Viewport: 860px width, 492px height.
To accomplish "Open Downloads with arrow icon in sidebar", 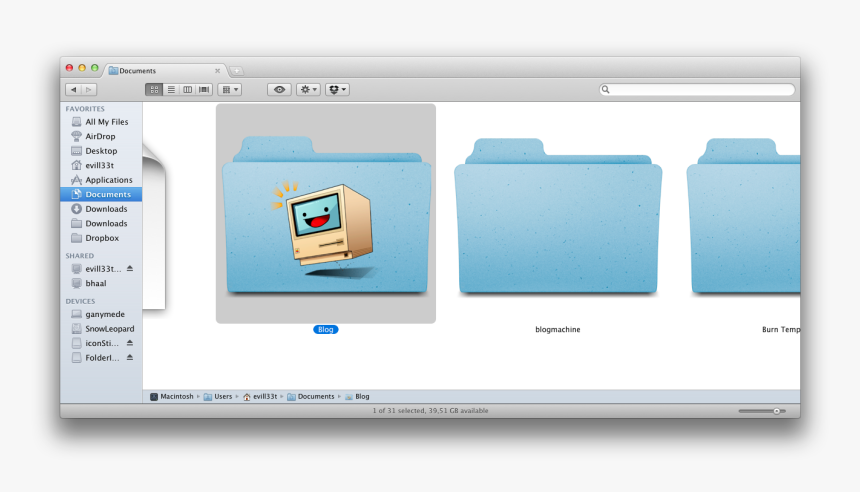I will [x=101, y=209].
